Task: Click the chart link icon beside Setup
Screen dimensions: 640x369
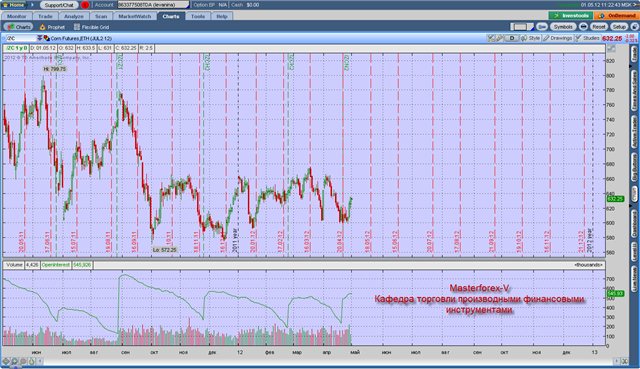Action: [x=634, y=27]
